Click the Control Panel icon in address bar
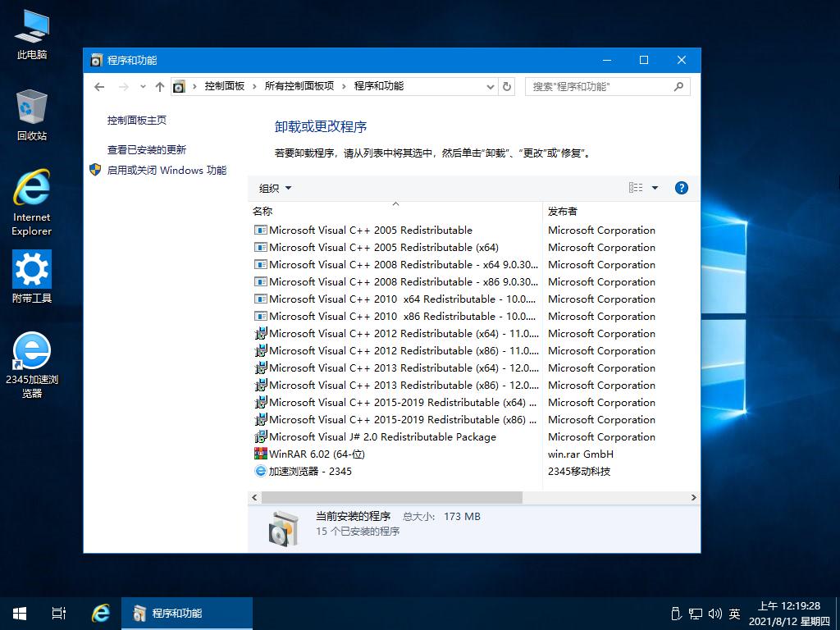Screen dimensions: 840x630 (180, 87)
